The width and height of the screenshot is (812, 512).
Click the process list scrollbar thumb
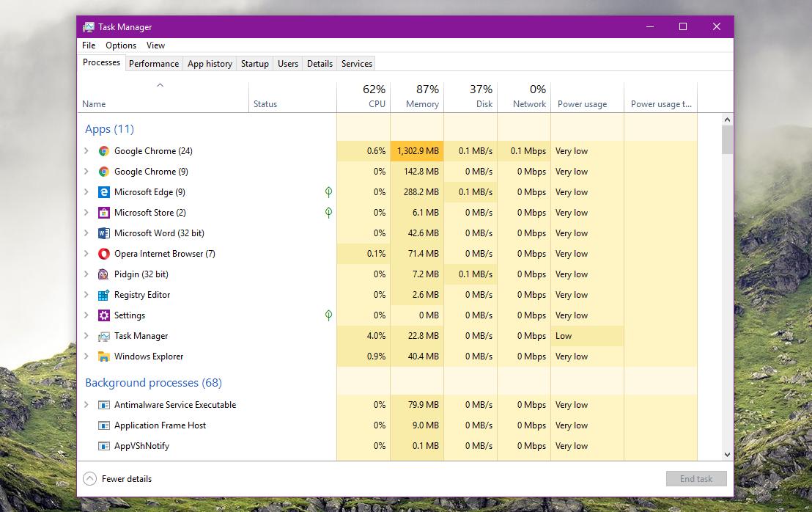727,140
